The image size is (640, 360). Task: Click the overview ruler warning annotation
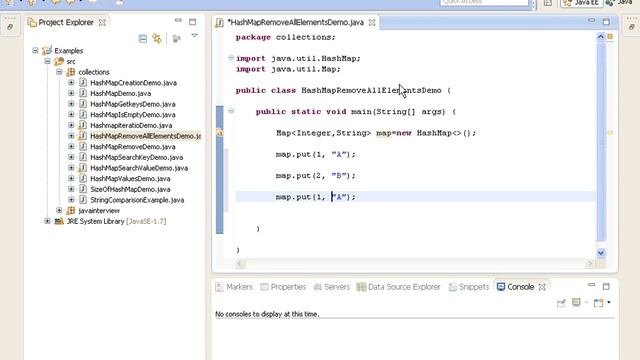pyautogui.click(x=610, y=133)
